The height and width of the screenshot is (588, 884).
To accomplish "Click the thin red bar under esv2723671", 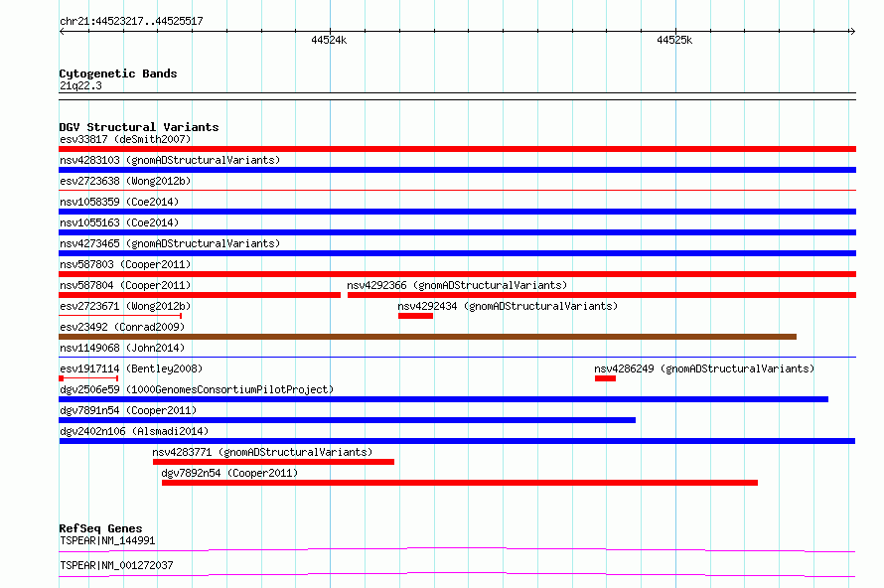I will pos(120,316).
